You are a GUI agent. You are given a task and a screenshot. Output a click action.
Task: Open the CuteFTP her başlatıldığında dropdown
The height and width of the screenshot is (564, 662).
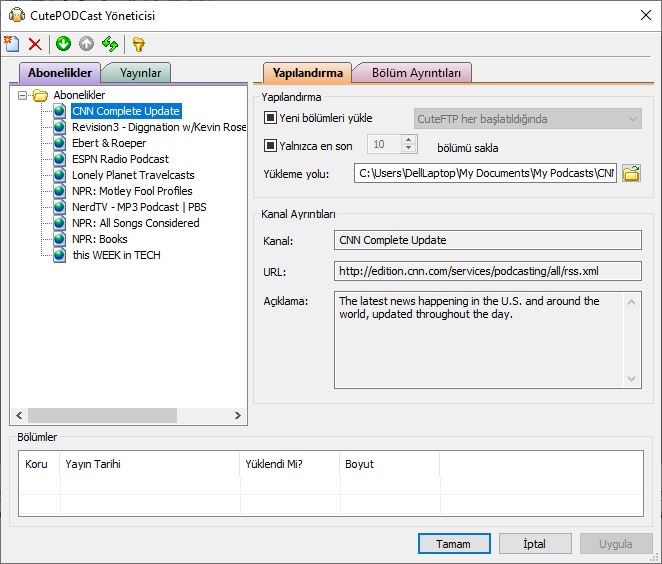click(528, 119)
